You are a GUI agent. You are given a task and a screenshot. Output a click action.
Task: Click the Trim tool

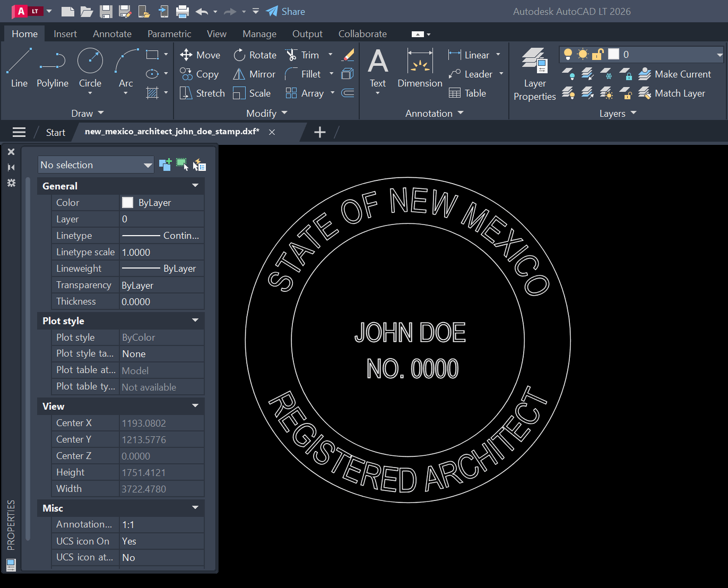302,55
